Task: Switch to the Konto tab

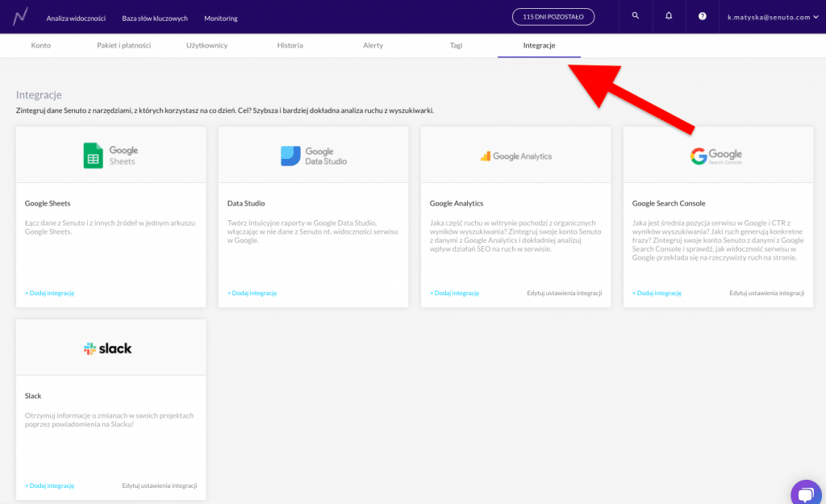Action: coord(40,46)
